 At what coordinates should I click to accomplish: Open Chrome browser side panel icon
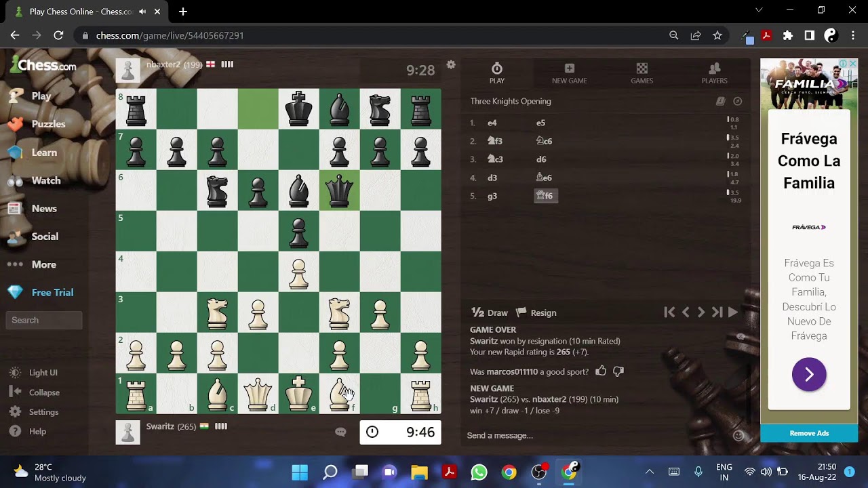coord(810,35)
